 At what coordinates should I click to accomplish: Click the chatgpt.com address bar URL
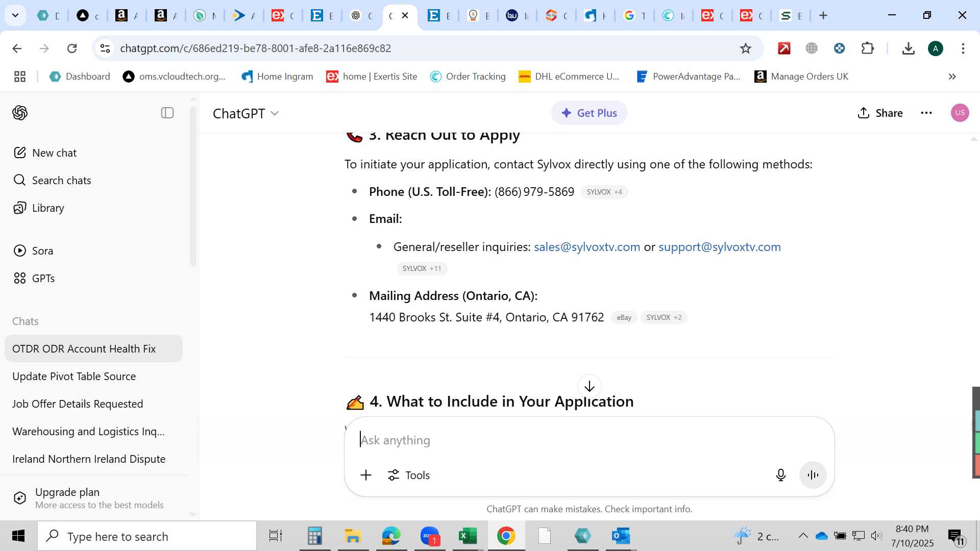tap(255, 48)
